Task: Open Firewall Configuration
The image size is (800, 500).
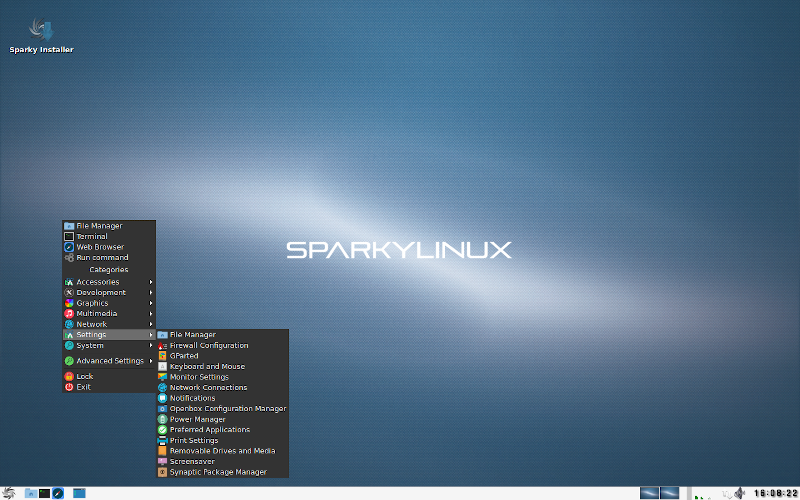Action: coord(222,345)
